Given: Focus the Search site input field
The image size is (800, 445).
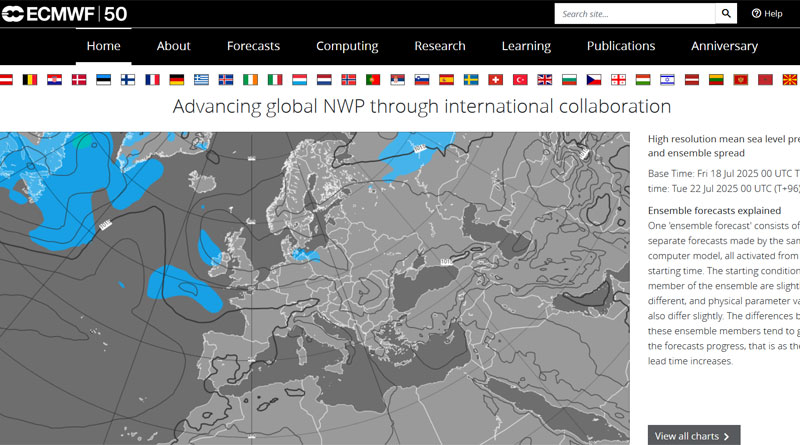Looking at the screenshot, I should (x=635, y=14).
